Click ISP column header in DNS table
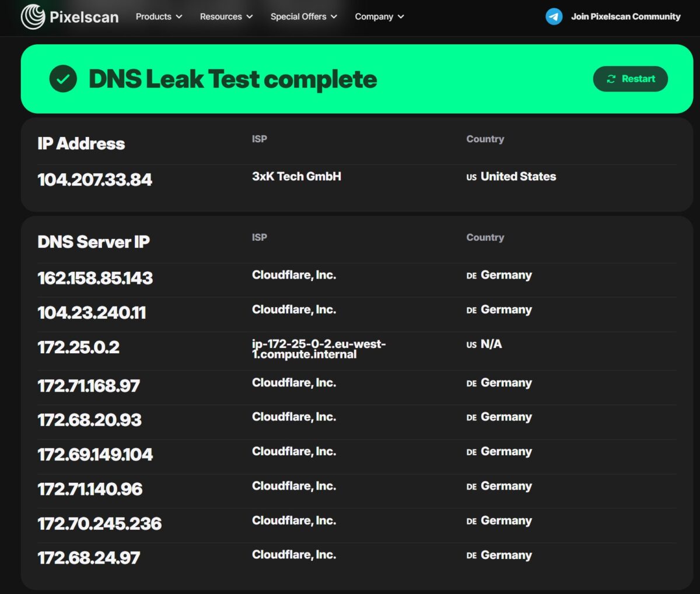 pyautogui.click(x=260, y=237)
